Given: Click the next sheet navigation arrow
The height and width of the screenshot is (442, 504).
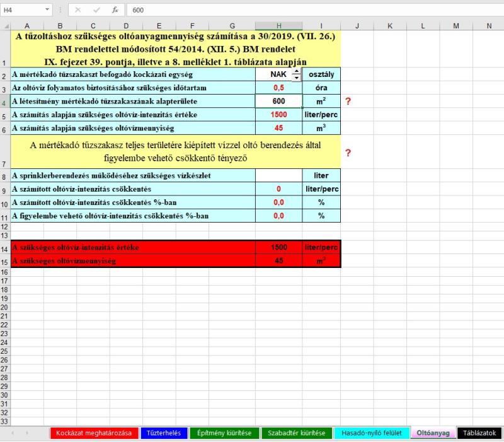Looking at the screenshot, I should pos(27,433).
